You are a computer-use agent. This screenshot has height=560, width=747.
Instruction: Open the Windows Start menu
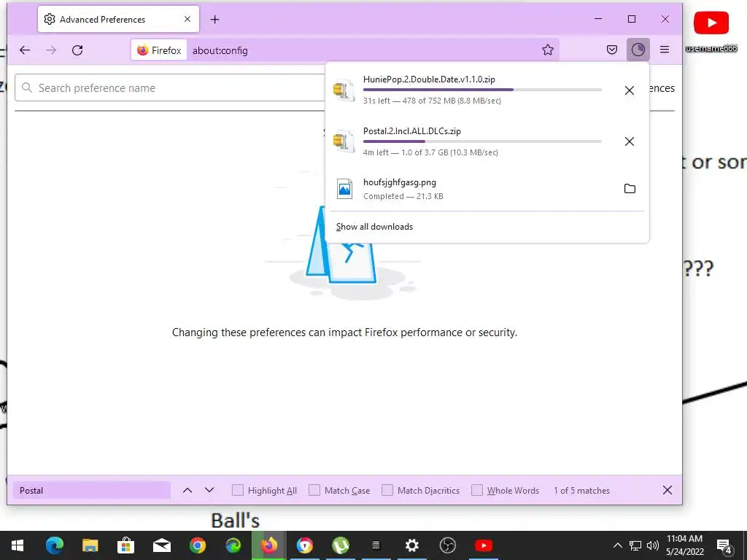pos(18,545)
